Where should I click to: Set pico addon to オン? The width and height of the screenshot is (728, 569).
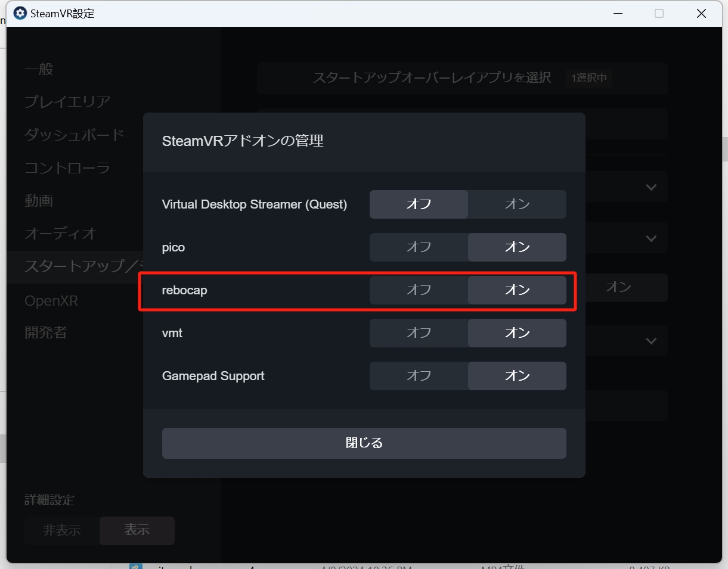pos(517,247)
